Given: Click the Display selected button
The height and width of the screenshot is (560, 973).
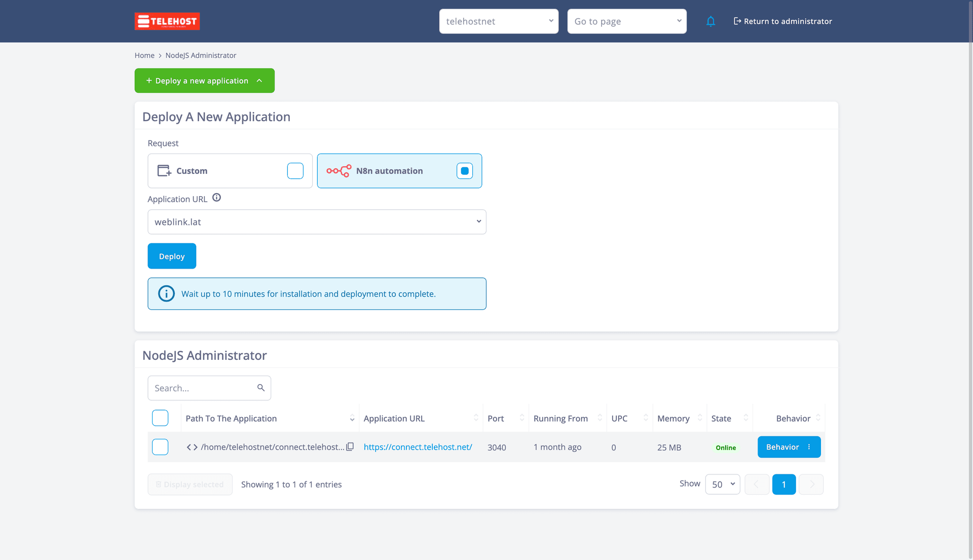Looking at the screenshot, I should [x=190, y=484].
